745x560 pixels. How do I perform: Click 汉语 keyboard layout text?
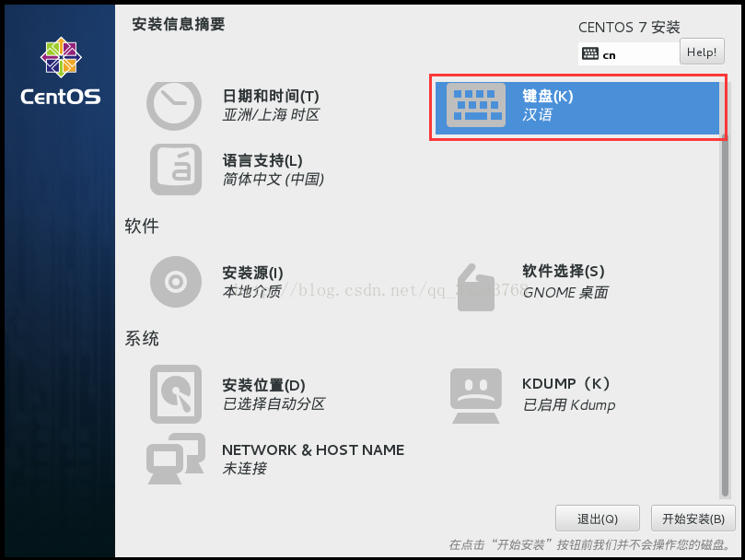pyautogui.click(x=538, y=114)
